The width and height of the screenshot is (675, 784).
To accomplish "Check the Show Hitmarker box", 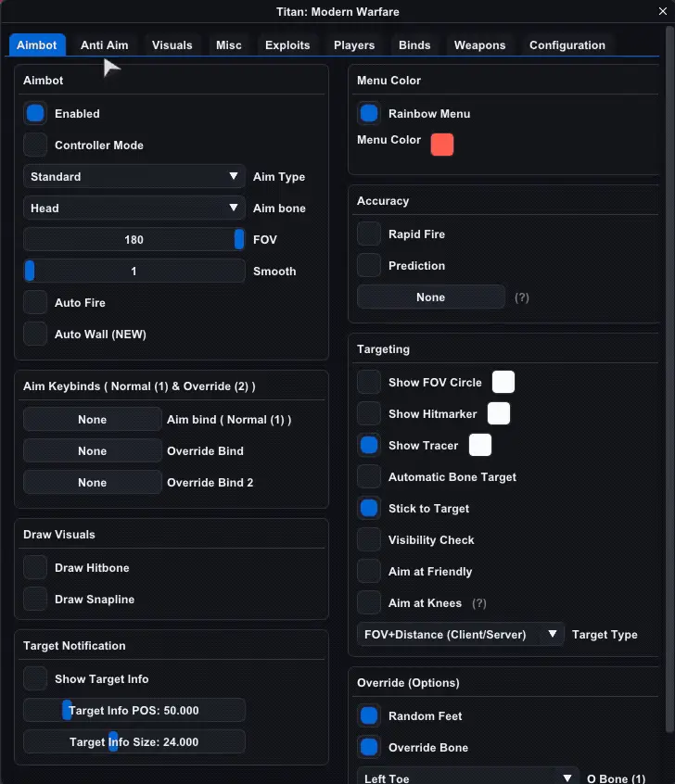I will point(369,414).
